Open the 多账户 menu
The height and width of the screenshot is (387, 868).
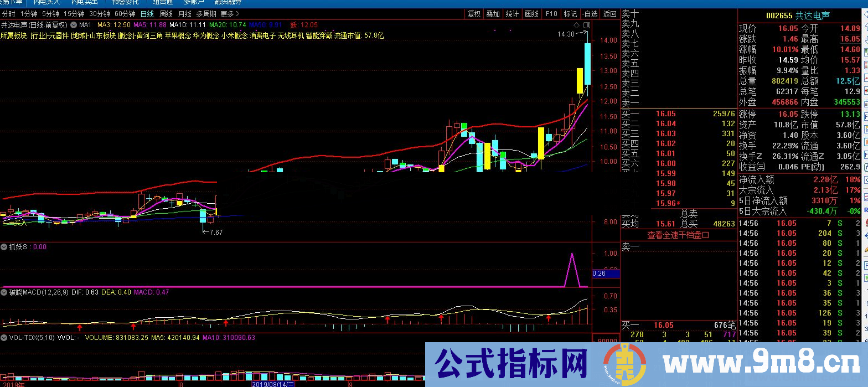click(x=195, y=2)
